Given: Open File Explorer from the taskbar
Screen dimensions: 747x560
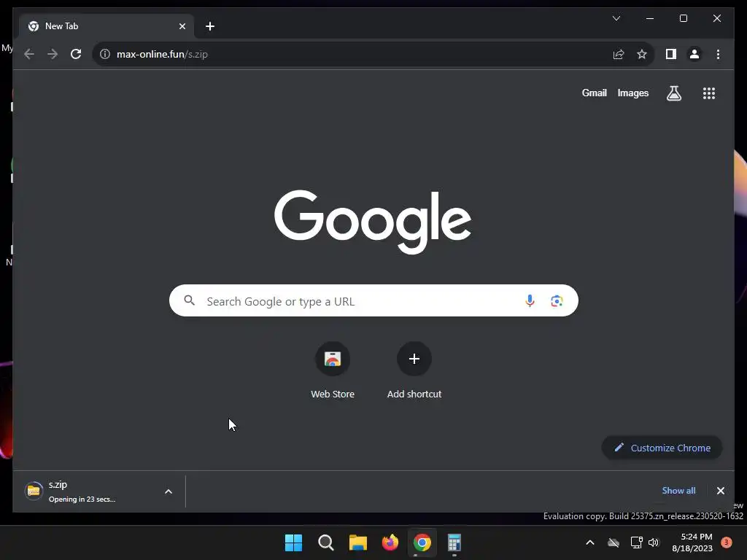Looking at the screenshot, I should 357,542.
